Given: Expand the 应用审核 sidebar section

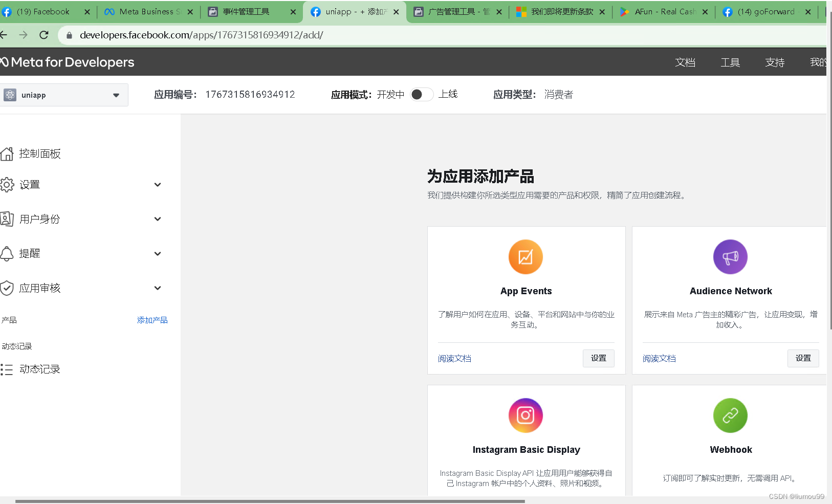Looking at the screenshot, I should coord(158,288).
